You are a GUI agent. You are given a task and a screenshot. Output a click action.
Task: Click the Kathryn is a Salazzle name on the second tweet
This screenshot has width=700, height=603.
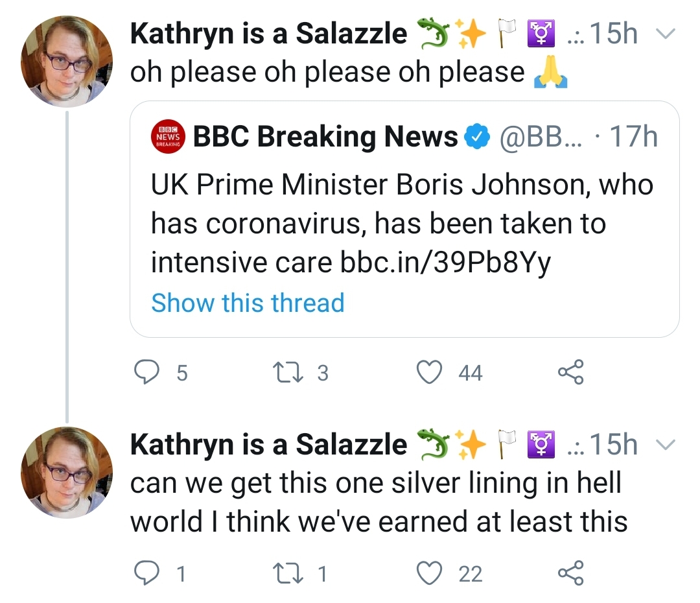click(268, 444)
